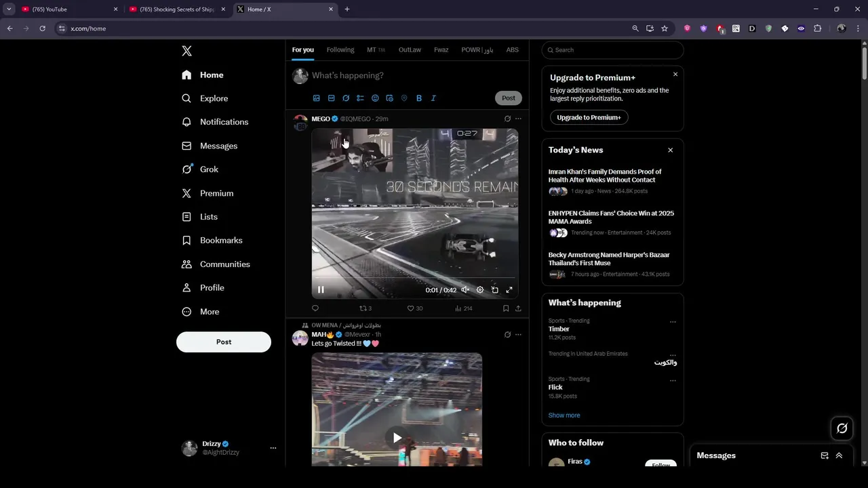Close the Today's News panel
This screenshot has height=488, width=868.
tap(671, 150)
